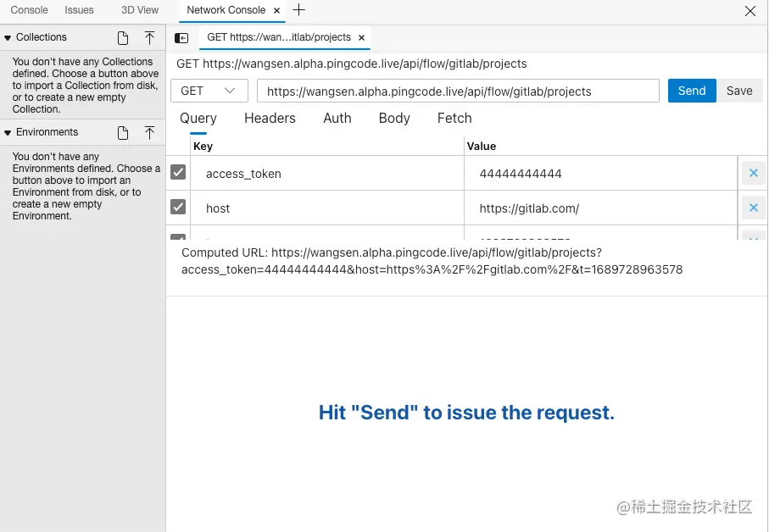Save the current request
Viewport: 769px width, 532px height.
point(739,91)
